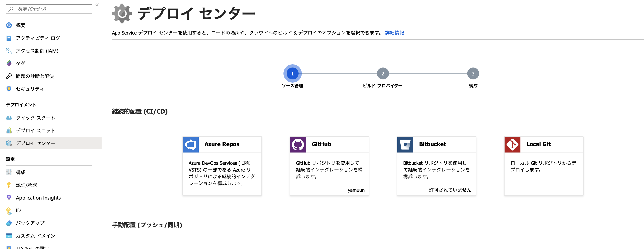
Task: Click the Local Git description text
Action: point(543,166)
